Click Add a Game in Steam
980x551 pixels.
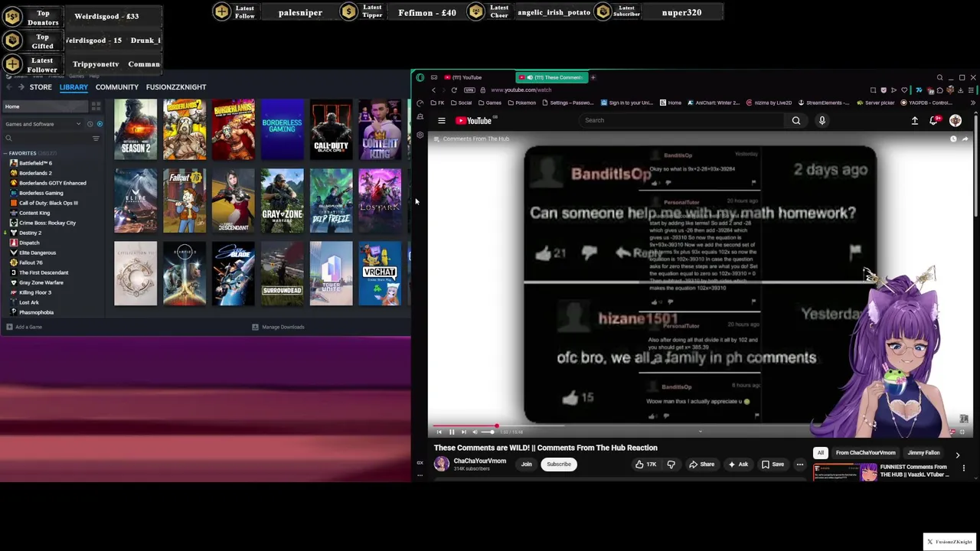click(x=24, y=327)
